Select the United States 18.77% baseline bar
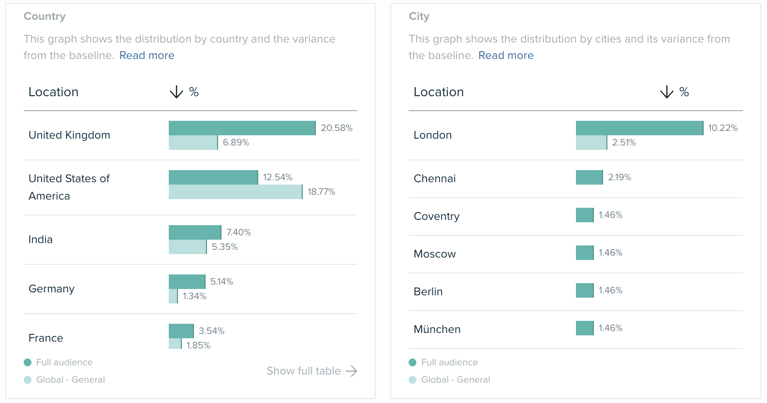This screenshot has height=403, width=767. (236, 192)
